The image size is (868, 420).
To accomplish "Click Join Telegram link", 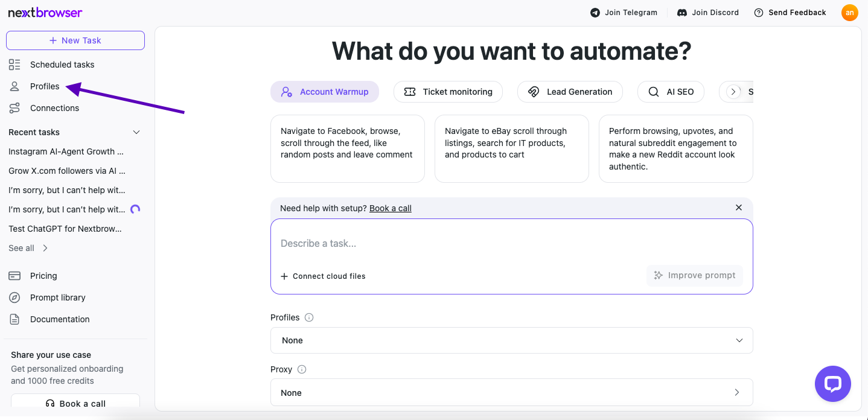I will click(624, 13).
